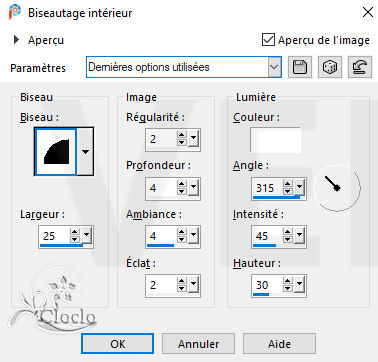Image resolution: width=378 pixels, height=362 pixels.
Task: Decrease Hauteur with the down arrow
Action: (288, 289)
